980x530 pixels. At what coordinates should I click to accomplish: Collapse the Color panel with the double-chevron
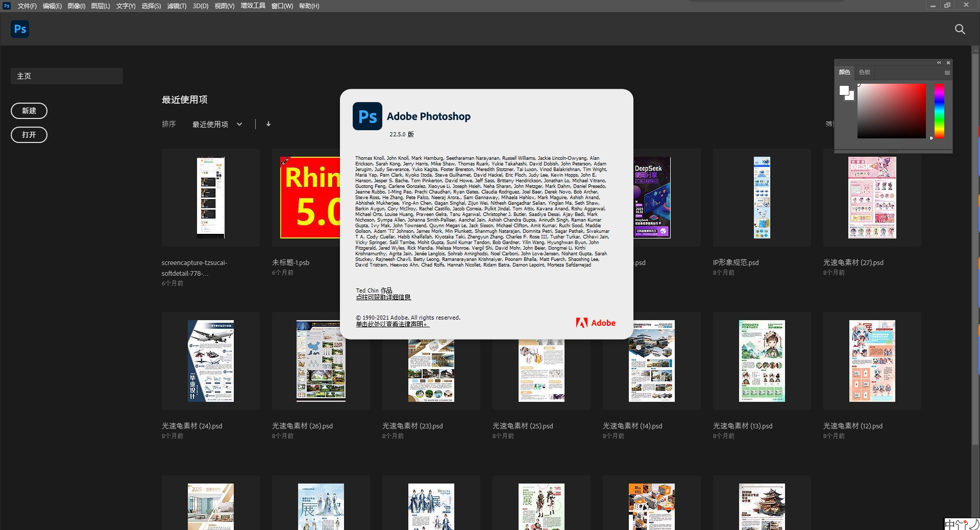point(939,62)
